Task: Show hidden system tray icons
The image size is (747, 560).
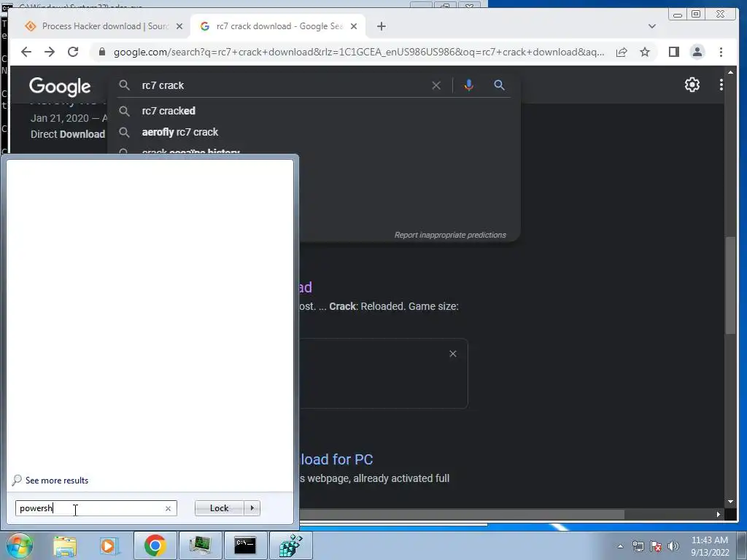Action: (620, 546)
